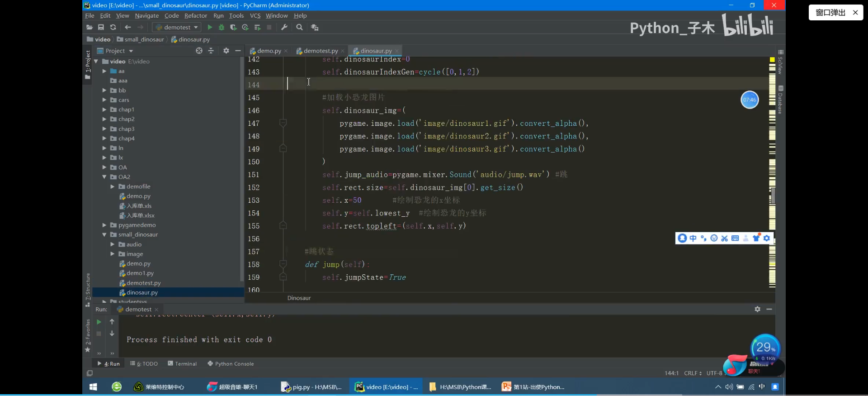This screenshot has height=396, width=868.
Task: Click Collapse All icon in Project panel
Action: [x=211, y=51]
